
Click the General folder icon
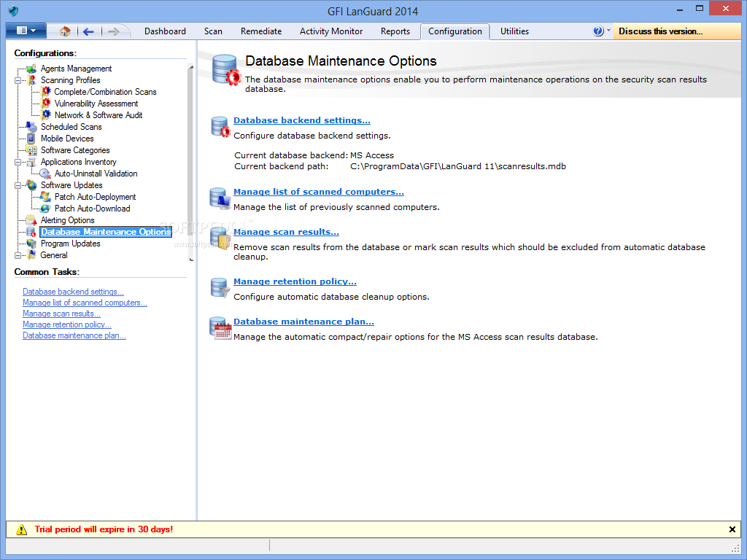(31, 254)
